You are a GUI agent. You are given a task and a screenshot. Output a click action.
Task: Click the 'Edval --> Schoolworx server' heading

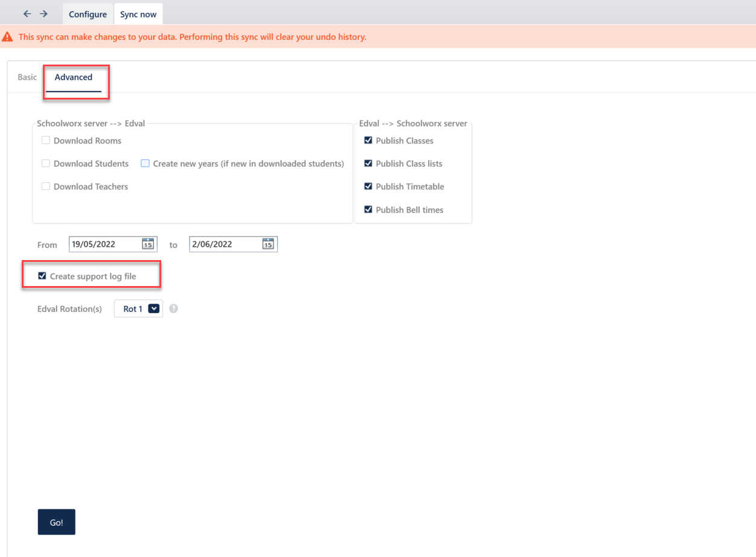(x=413, y=123)
